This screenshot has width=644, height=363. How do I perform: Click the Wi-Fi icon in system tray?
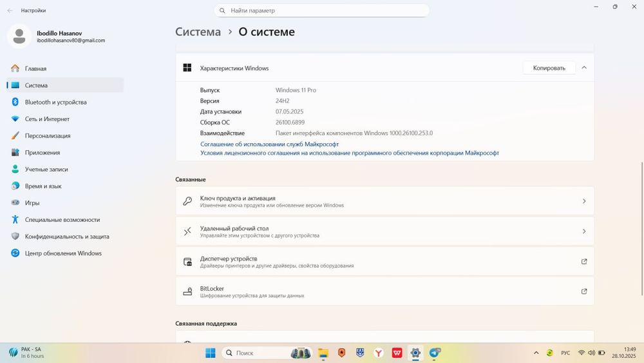pyautogui.click(x=581, y=353)
